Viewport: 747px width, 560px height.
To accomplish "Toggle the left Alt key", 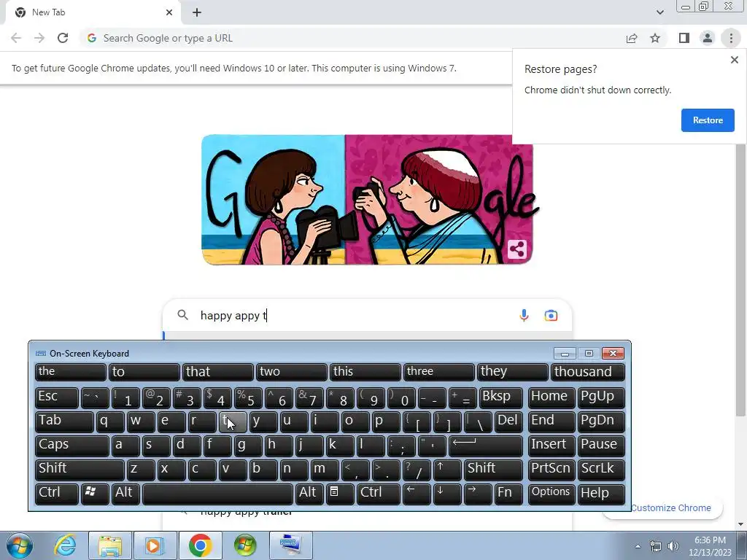I will [x=125, y=494].
